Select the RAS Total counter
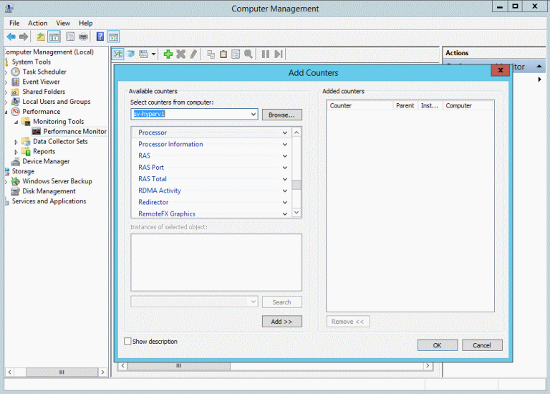This screenshot has height=394, width=550. coord(152,179)
